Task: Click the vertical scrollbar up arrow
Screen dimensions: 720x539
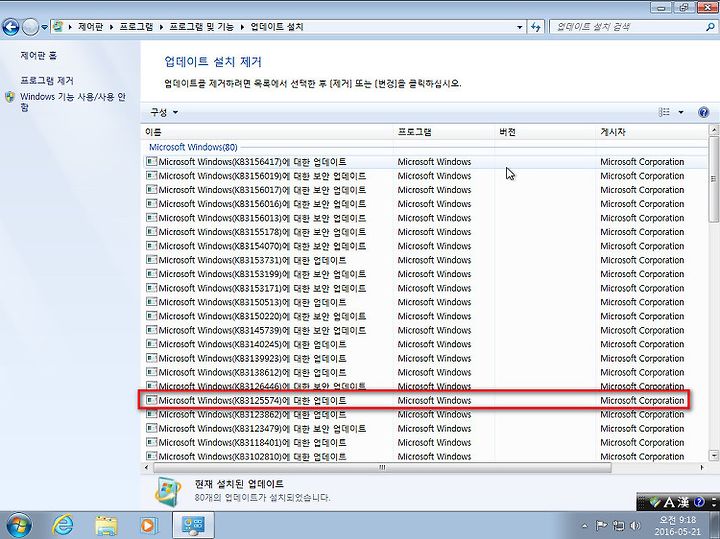Action: 714,130
